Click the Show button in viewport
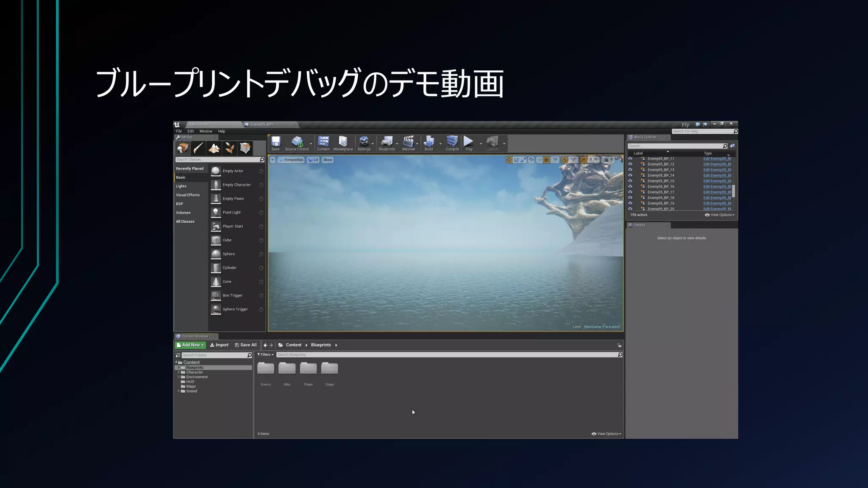The height and width of the screenshot is (488, 868). 328,160
